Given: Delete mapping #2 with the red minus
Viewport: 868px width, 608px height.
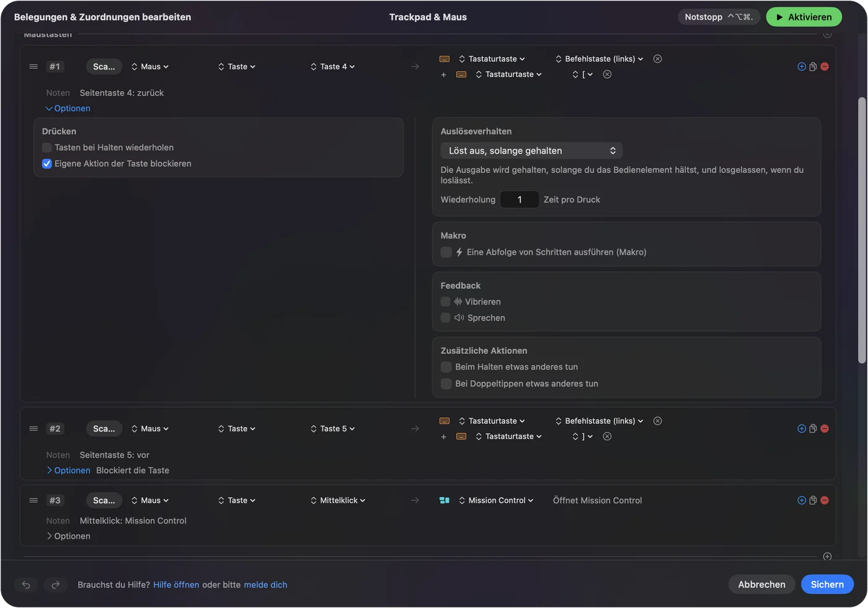Looking at the screenshot, I should pyautogui.click(x=825, y=428).
